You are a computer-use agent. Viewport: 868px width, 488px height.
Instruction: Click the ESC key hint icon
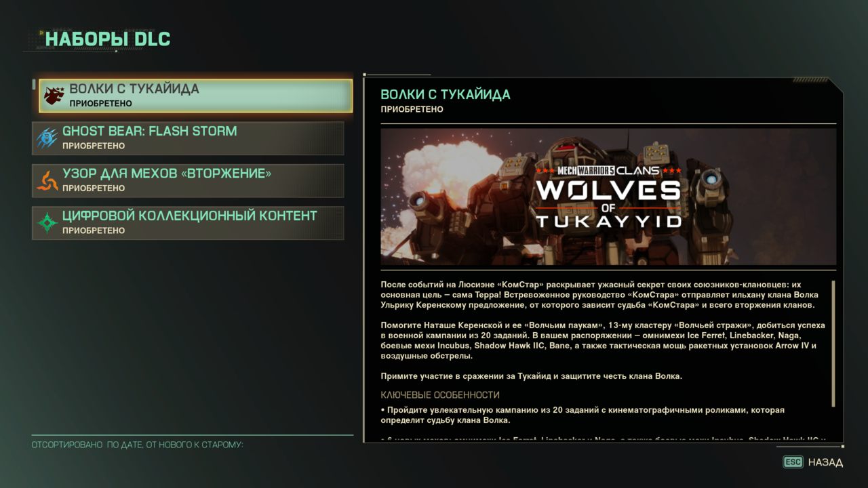click(793, 462)
